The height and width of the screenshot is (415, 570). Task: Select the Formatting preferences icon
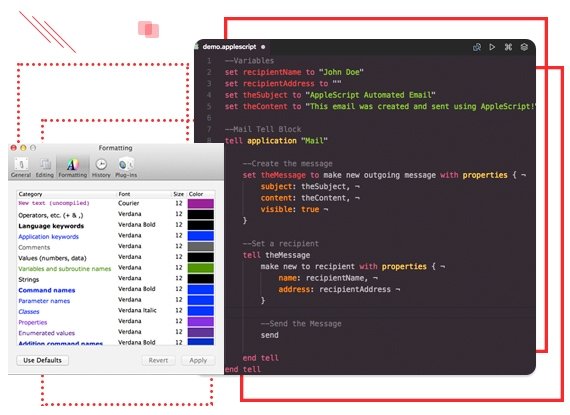(72, 168)
